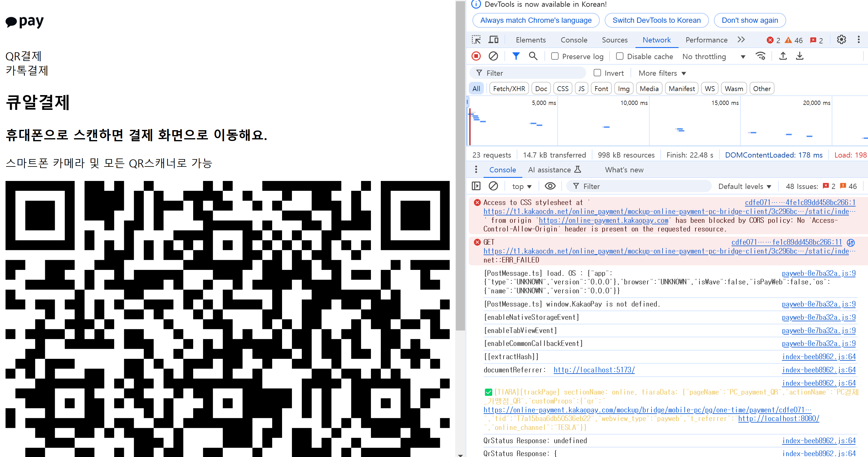Open the localhost:5173 referrer link
Image resolution: width=868 pixels, height=457 pixels.
(x=594, y=370)
